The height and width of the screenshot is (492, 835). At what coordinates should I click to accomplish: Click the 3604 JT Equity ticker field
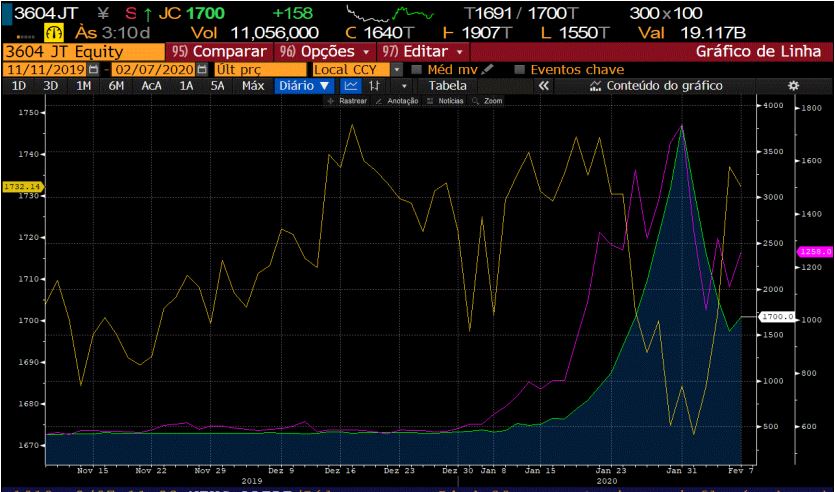[82, 51]
